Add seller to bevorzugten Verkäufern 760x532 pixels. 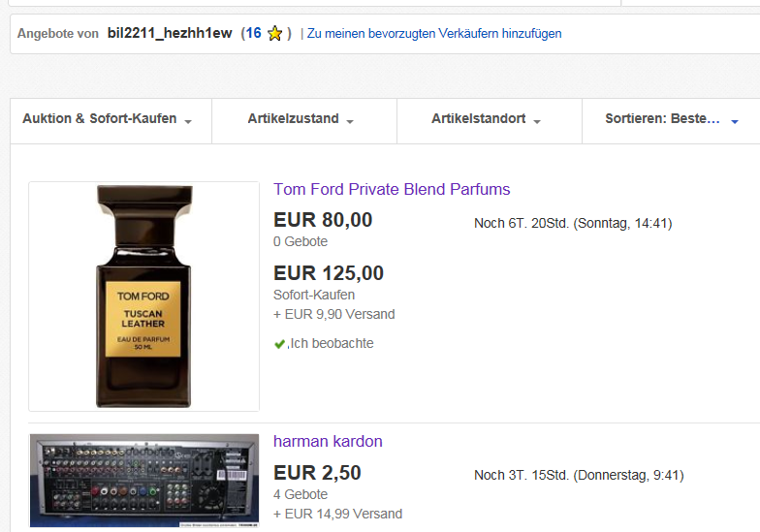pyautogui.click(x=434, y=33)
